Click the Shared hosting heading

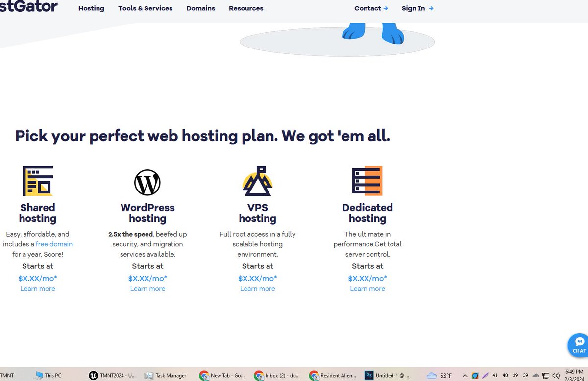click(x=38, y=213)
